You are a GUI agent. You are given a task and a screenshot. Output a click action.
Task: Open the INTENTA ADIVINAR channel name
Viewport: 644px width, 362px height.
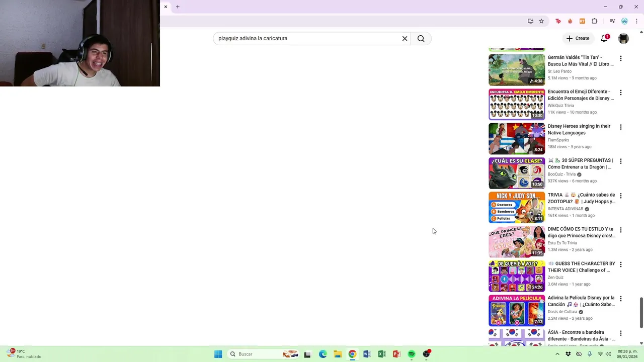[566, 209]
